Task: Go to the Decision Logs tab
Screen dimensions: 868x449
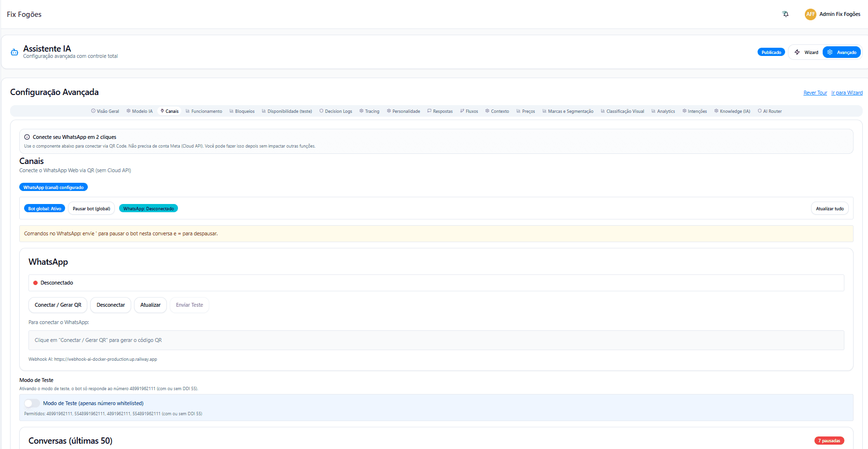Action: (x=336, y=111)
